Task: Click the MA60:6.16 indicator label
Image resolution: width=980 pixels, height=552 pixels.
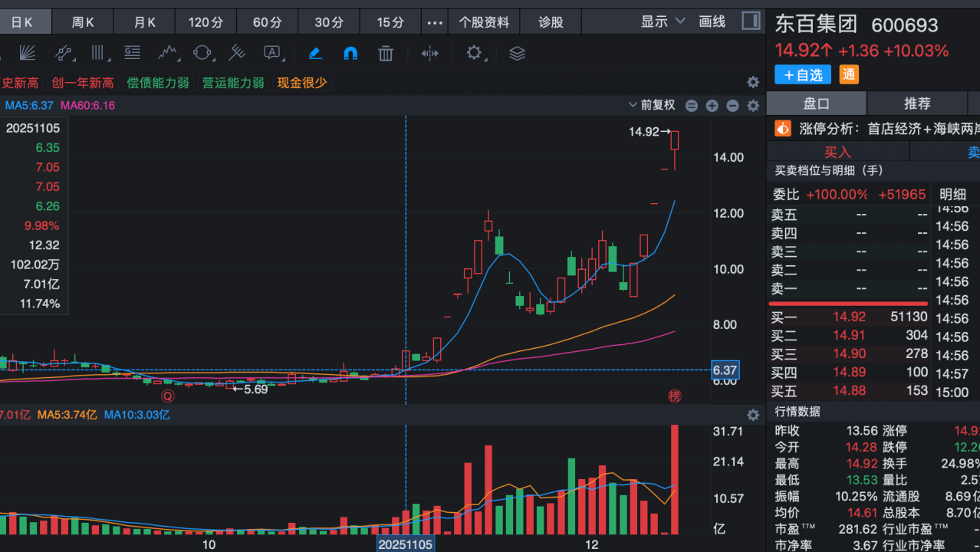Action: tap(88, 105)
